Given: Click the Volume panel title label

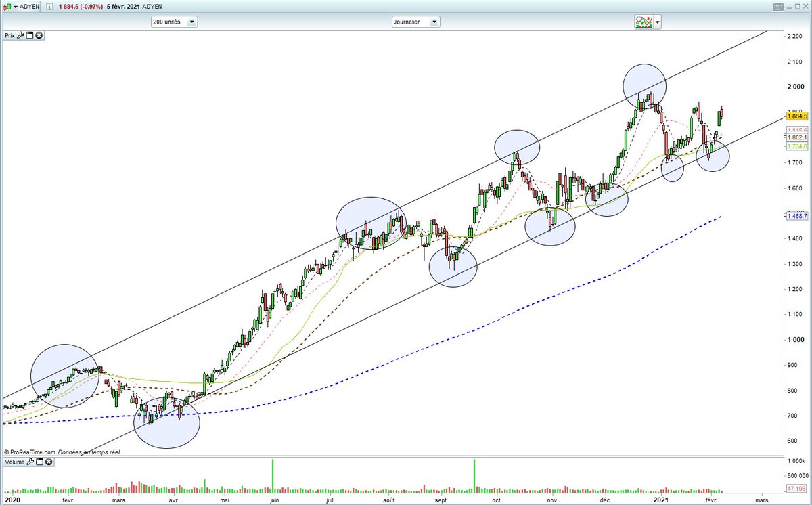Looking at the screenshot, I should coord(15,462).
